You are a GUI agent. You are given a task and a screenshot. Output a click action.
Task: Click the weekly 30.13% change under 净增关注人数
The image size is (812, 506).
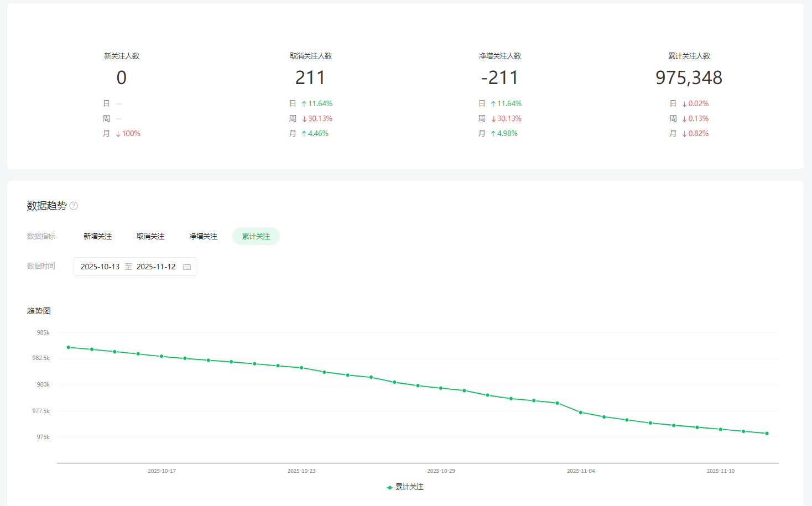click(x=506, y=118)
